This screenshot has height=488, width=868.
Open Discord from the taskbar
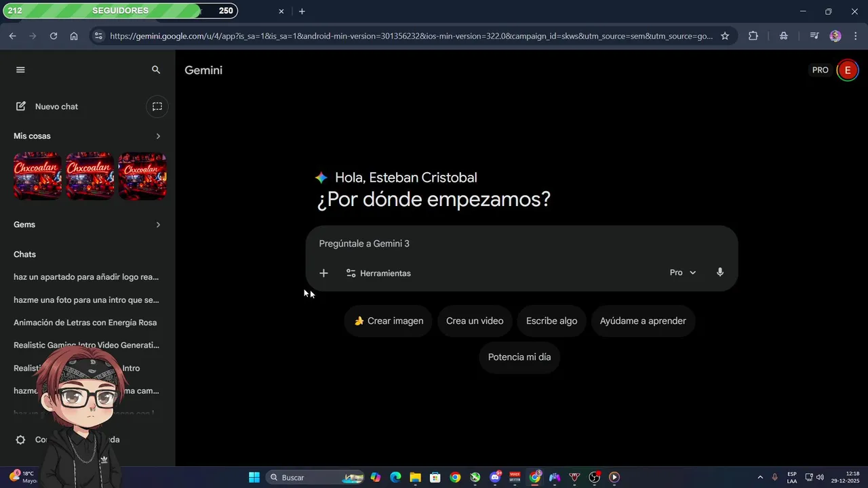[x=495, y=477]
